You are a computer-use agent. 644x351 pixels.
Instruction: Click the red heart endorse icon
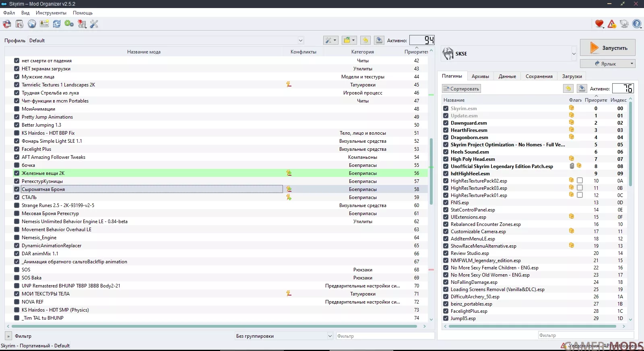[599, 24]
